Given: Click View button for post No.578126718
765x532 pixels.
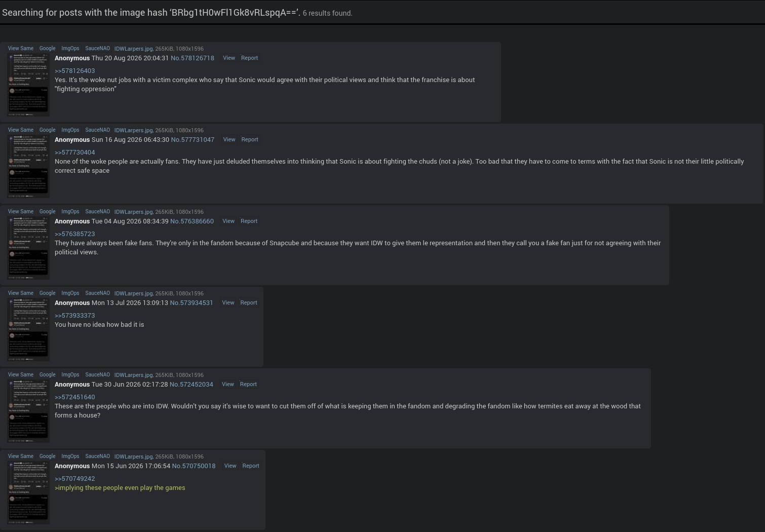Looking at the screenshot, I should 229,58.
